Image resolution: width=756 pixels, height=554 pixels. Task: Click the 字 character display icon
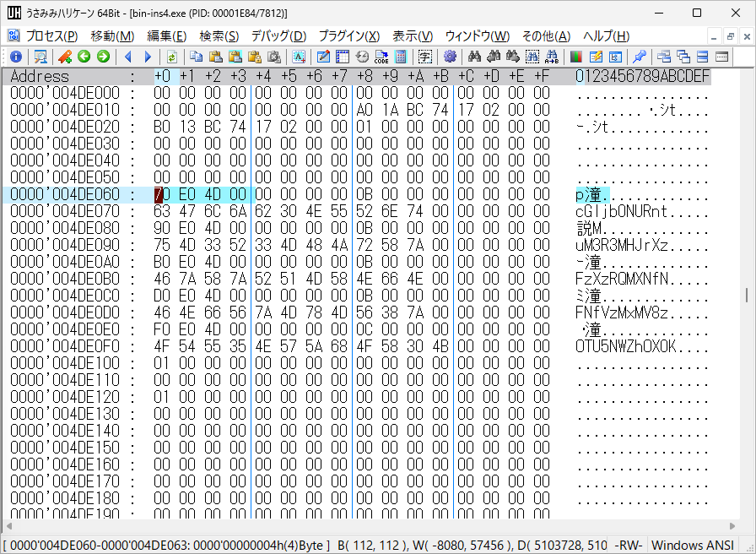426,57
